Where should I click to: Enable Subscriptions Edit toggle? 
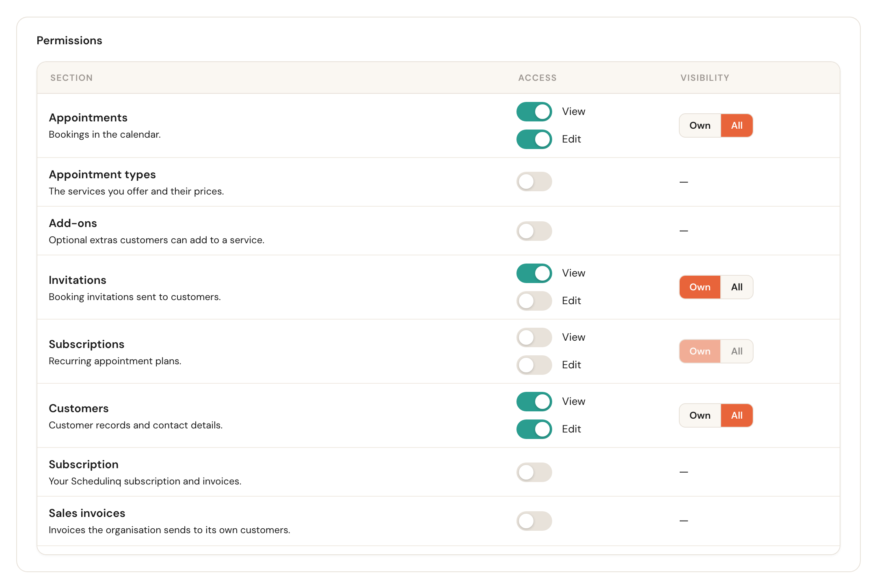coord(534,365)
